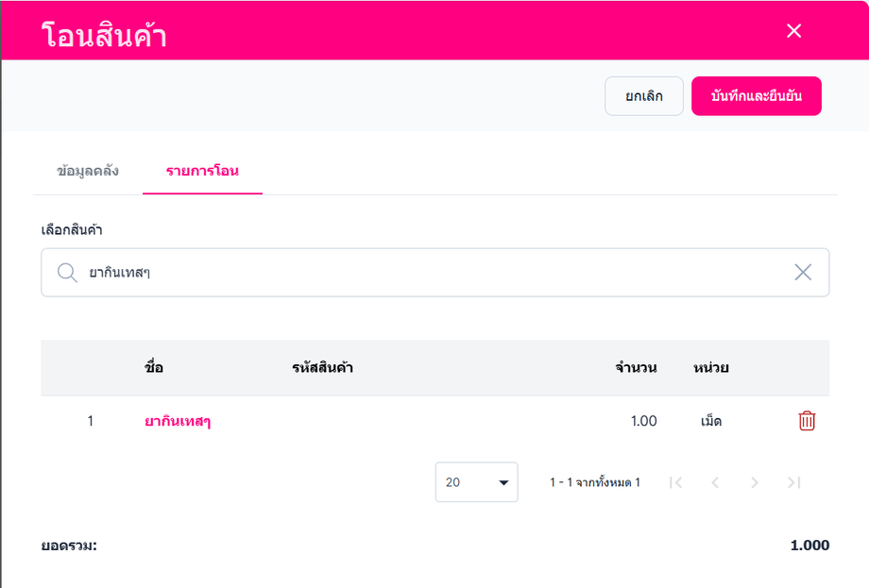Go to first page of results
Viewport: 869px width, 588px height.
pyautogui.click(x=675, y=483)
